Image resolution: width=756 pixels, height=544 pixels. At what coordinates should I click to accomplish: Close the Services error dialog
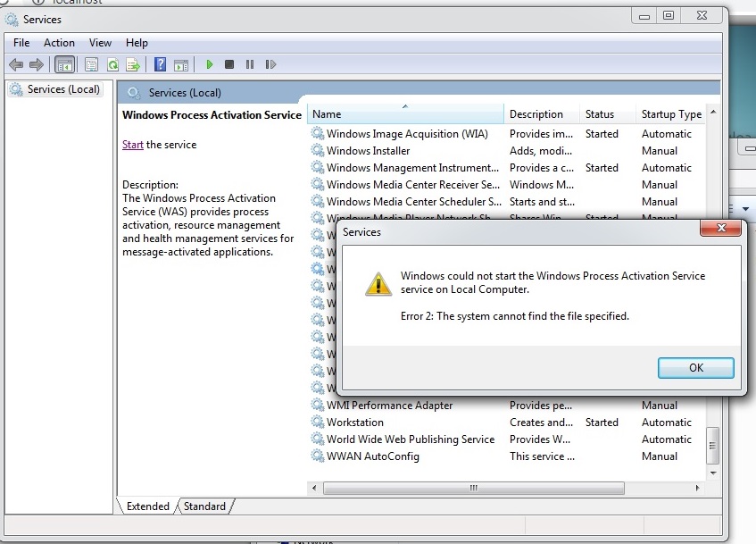point(720,228)
